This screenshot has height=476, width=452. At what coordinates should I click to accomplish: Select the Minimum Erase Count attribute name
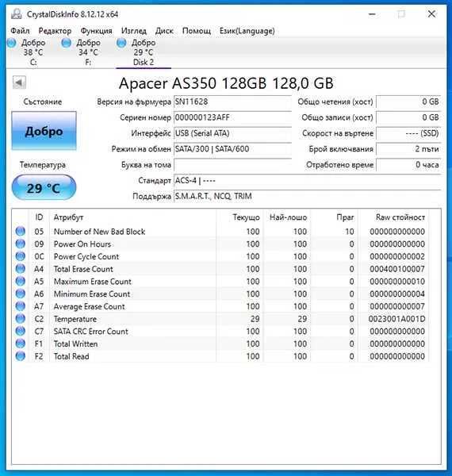coord(92,294)
